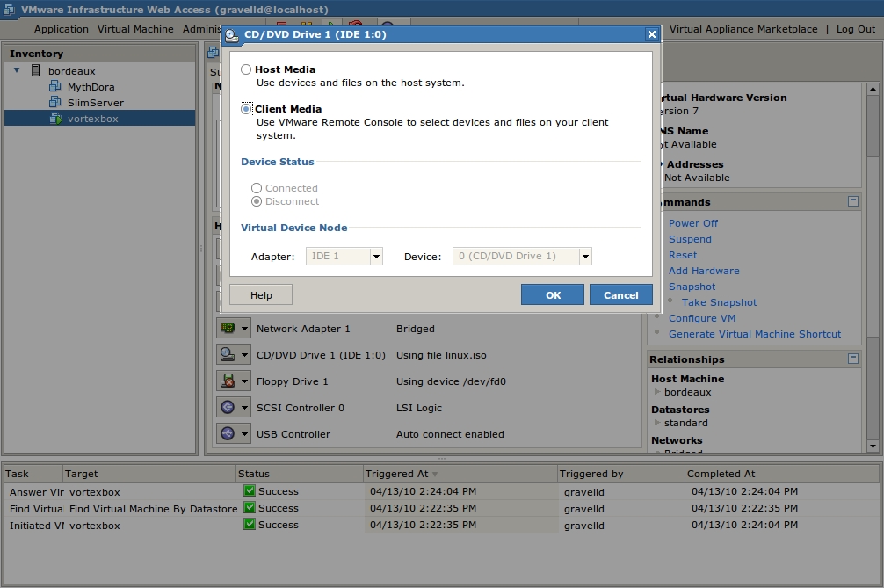Open the SCSI Controller 0 dropdown arrow
884x588 pixels.
(244, 407)
